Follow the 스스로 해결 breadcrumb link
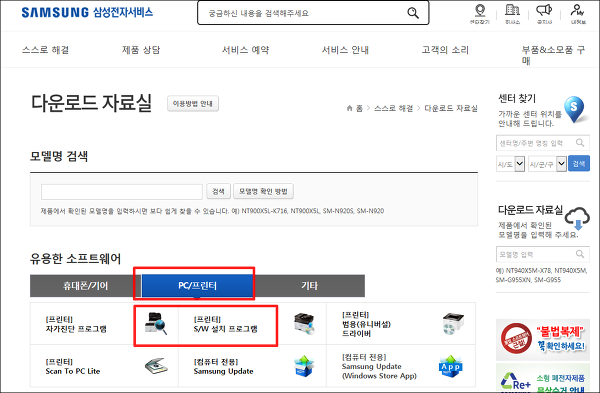The height and width of the screenshot is (393, 600). point(393,108)
